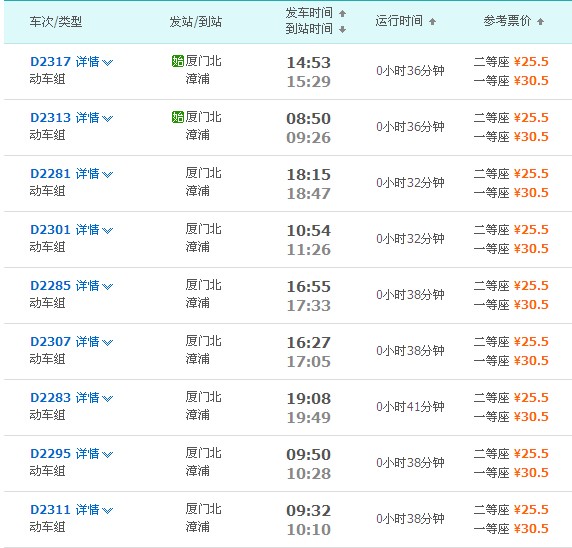Open train number D2285 link
This screenshot has height=548, width=572.
50,286
